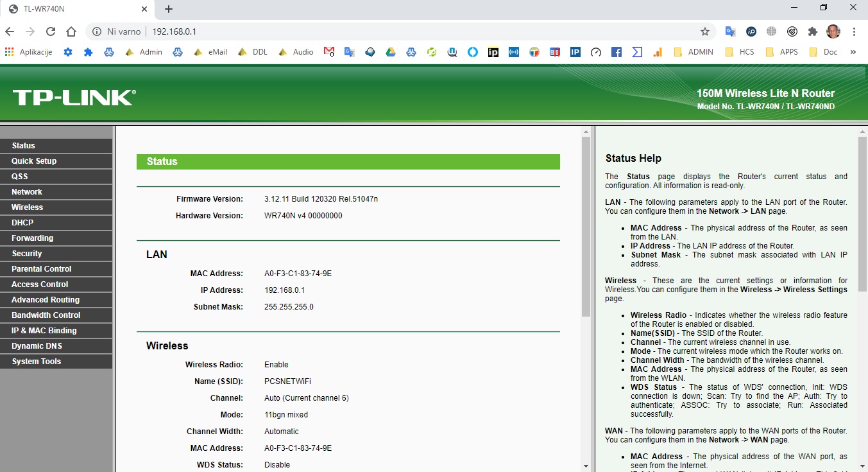
Task: Select hardware version 'WR740N v4 00000000'
Action: (x=303, y=216)
